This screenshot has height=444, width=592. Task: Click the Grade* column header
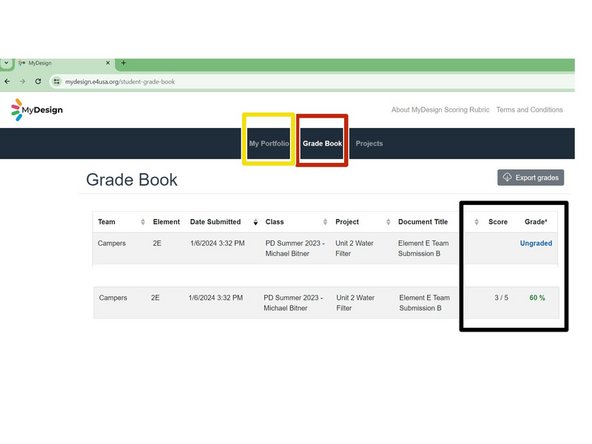pyautogui.click(x=536, y=222)
